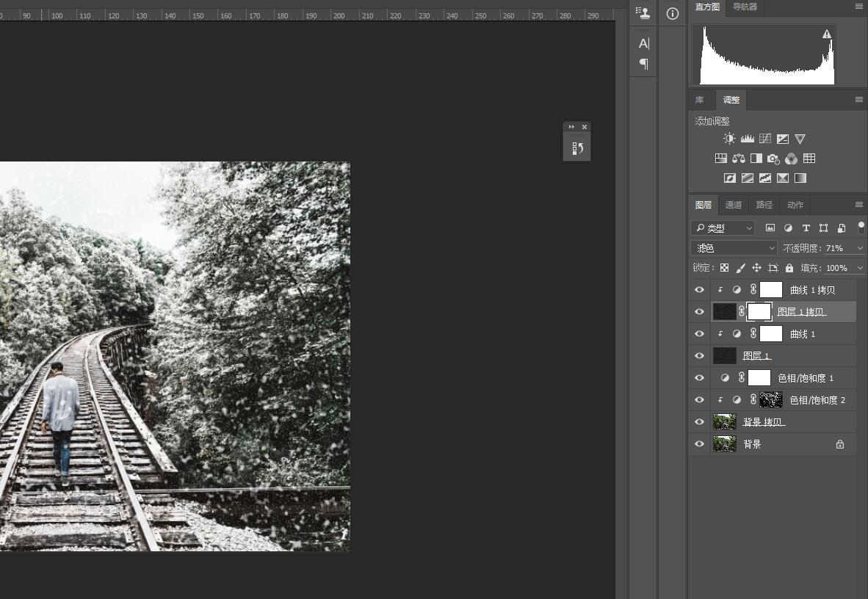Add a Hue/Saturation adjustment from Adjustments panel
Screen dimensions: 868x599
click(720, 159)
